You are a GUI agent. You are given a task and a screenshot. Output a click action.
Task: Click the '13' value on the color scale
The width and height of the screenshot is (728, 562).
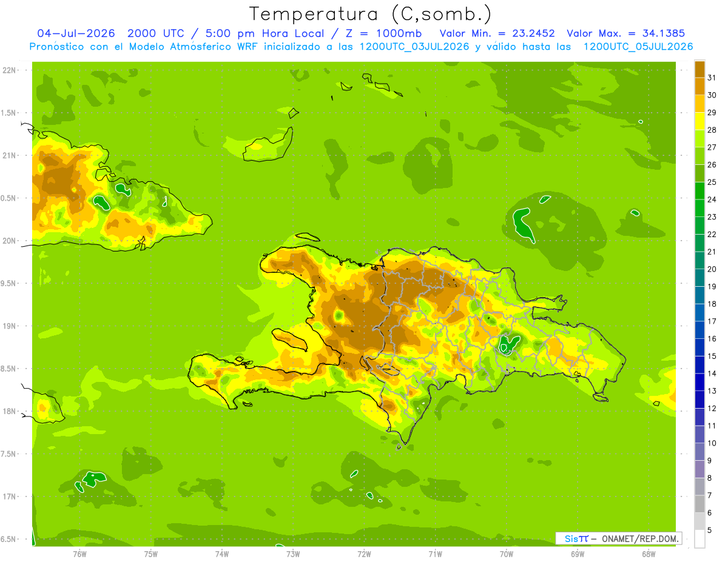712,391
